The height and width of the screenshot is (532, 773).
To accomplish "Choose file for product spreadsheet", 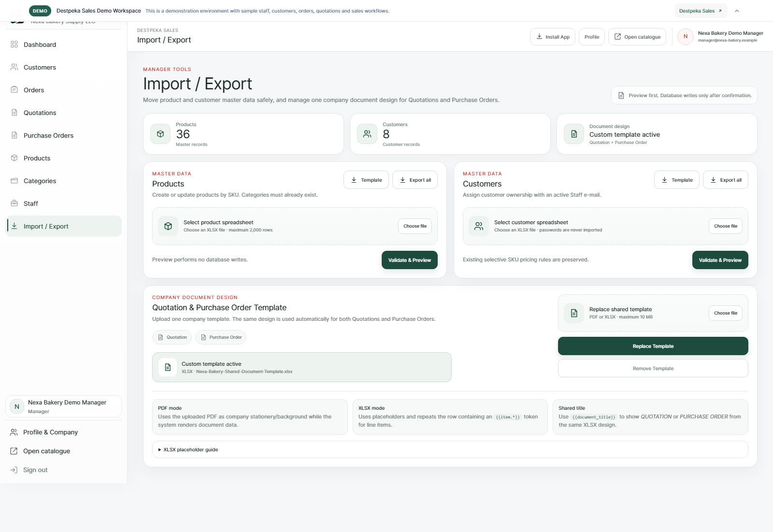I will 415,226.
